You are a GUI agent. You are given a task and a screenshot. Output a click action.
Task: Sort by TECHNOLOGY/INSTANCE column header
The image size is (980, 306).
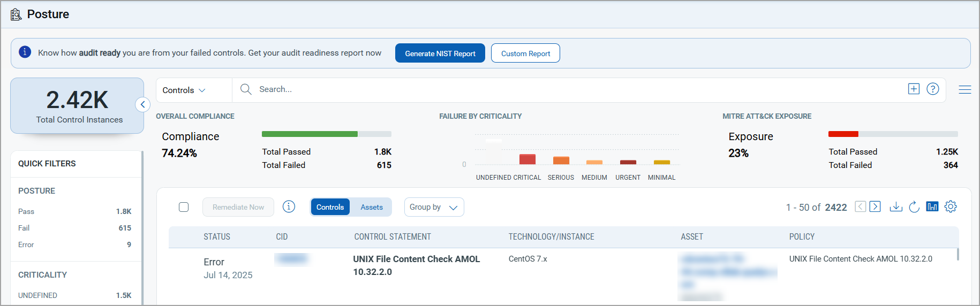(551, 236)
